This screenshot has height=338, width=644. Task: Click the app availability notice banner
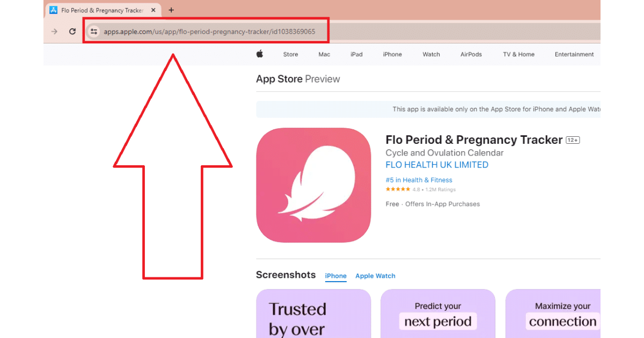(x=428, y=109)
